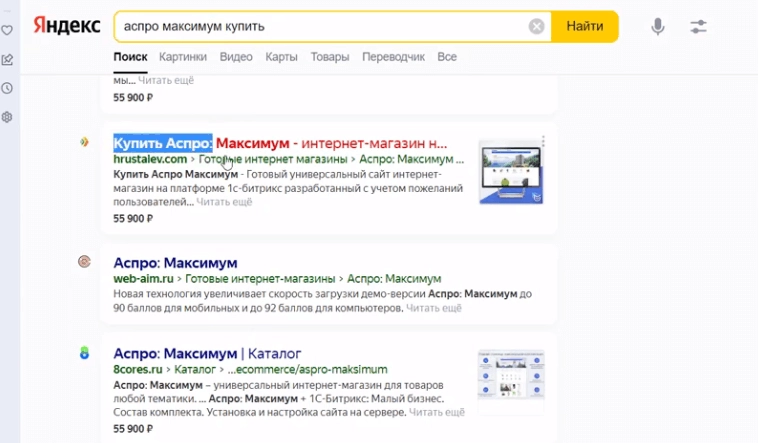Image resolution: width=758 pixels, height=443 pixels.
Task: Open web-aim.ru Аспро: Максимум title
Action: pyautogui.click(x=175, y=263)
